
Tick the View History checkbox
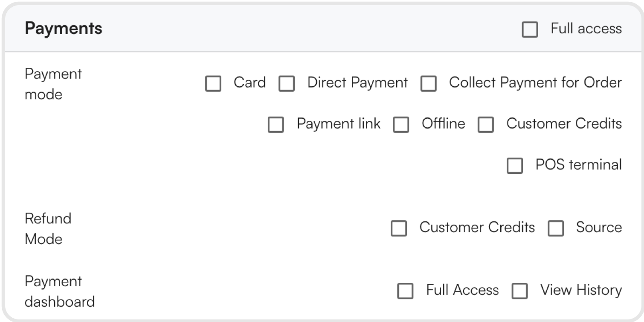519,291
